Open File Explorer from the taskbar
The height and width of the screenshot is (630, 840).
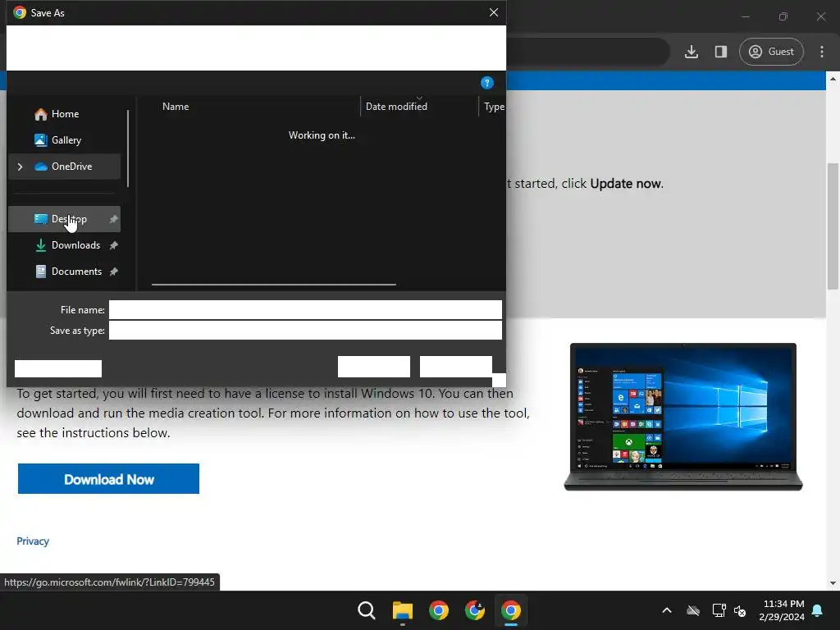coord(402,610)
